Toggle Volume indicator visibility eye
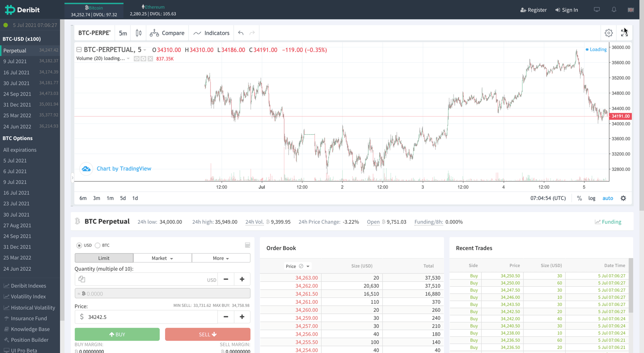The height and width of the screenshot is (353, 644). tap(136, 59)
